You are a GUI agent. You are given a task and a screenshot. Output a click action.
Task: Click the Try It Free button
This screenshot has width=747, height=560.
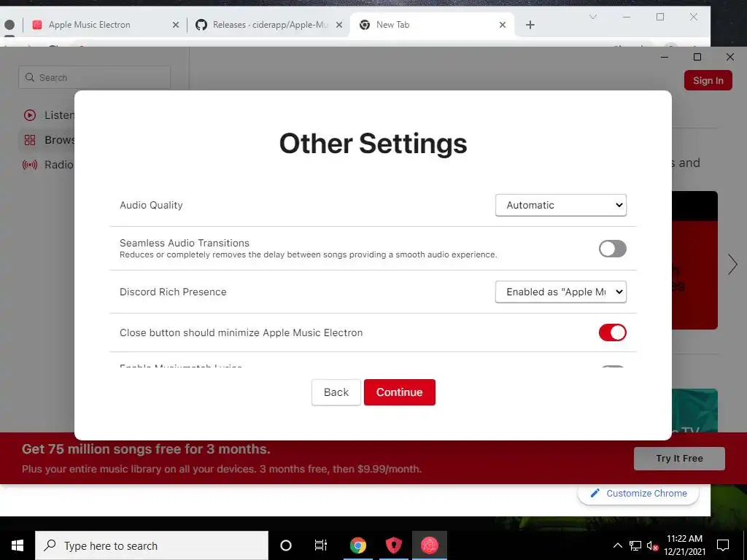[x=679, y=458]
